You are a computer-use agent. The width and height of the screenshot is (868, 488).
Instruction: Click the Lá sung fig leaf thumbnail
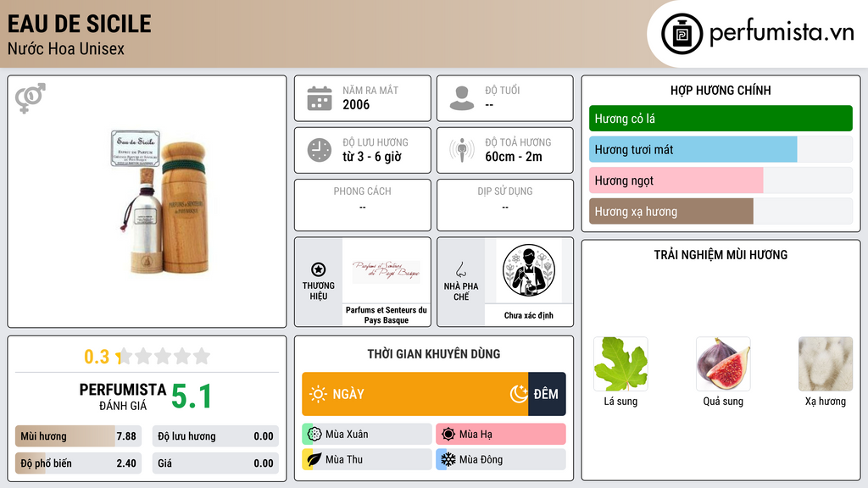tap(620, 364)
